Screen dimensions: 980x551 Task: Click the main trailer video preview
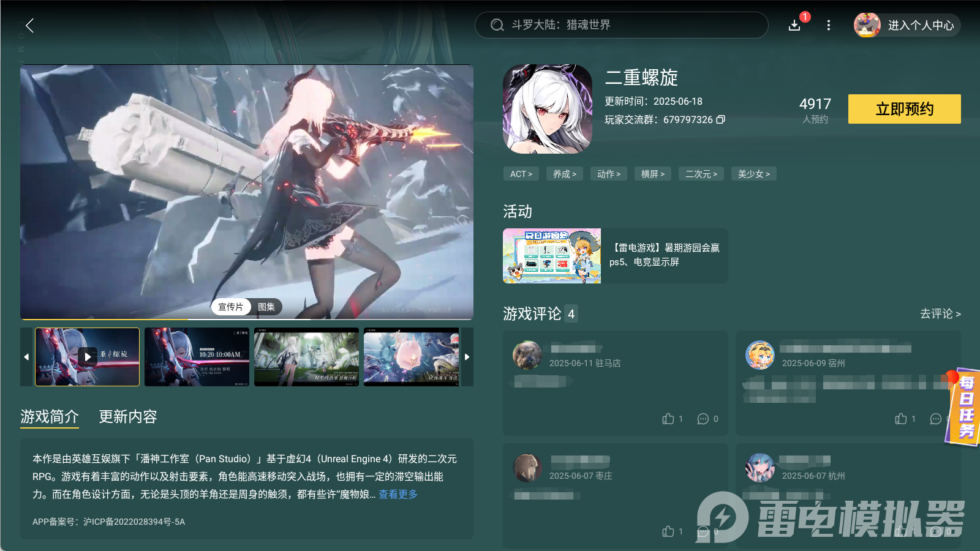[247, 192]
